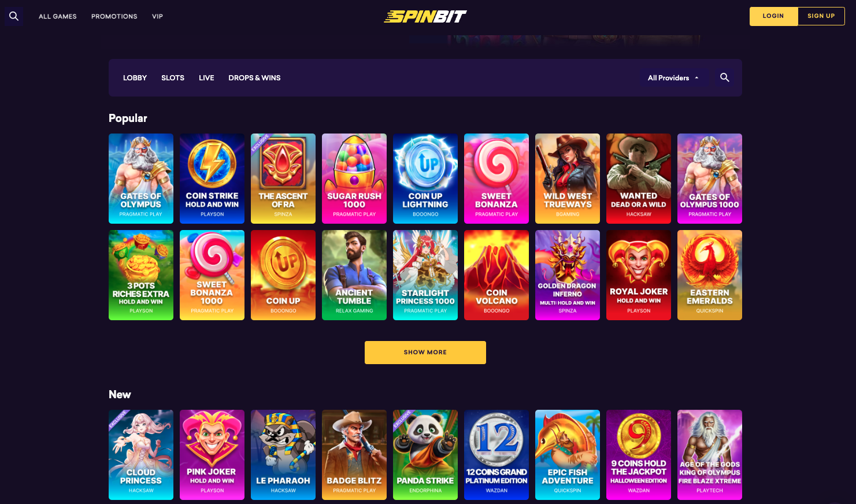Open the Slots tab
The image size is (856, 504).
173,78
